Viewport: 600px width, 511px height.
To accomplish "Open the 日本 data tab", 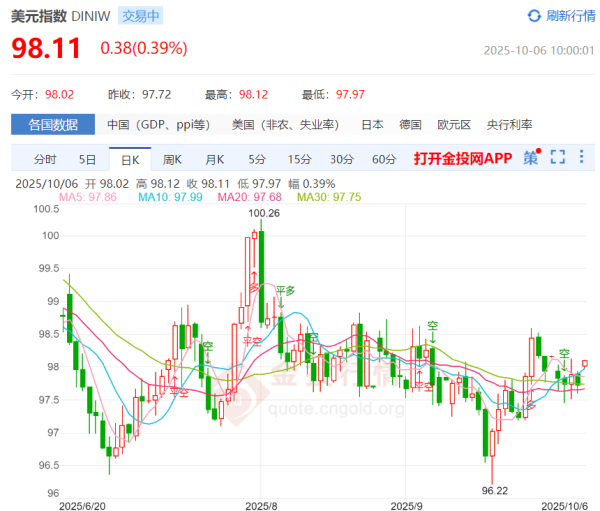I will [x=372, y=125].
